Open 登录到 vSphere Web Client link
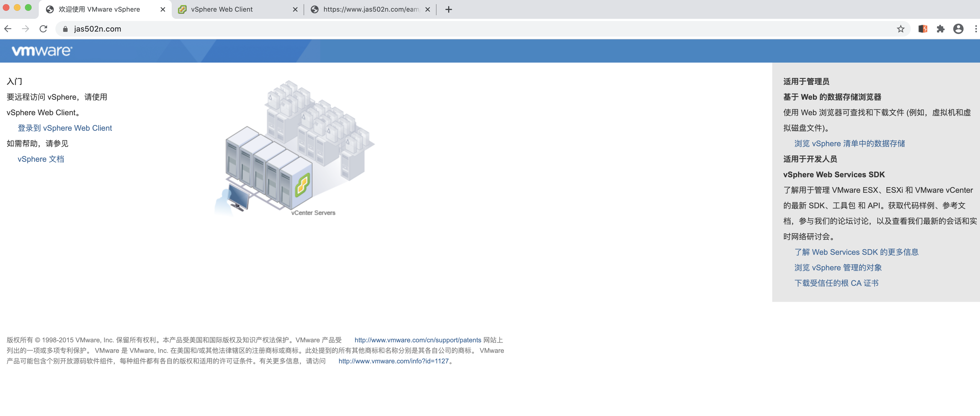The height and width of the screenshot is (416, 980). (x=65, y=128)
